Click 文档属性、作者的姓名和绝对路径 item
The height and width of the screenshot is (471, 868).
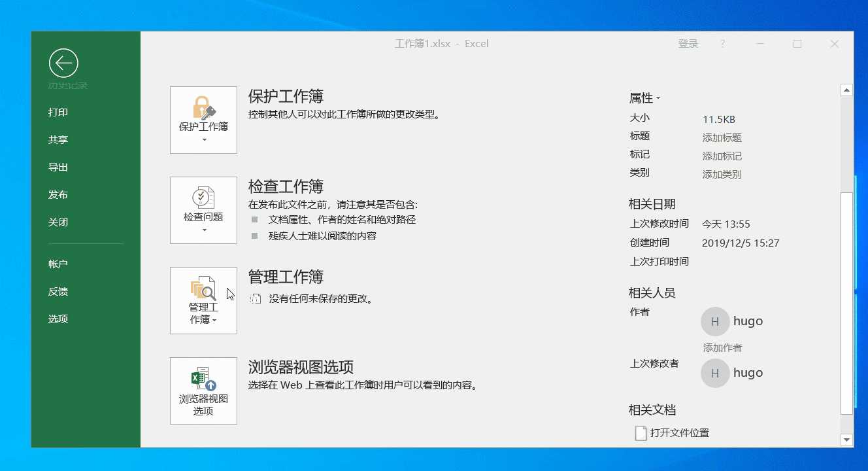pyautogui.click(x=342, y=220)
